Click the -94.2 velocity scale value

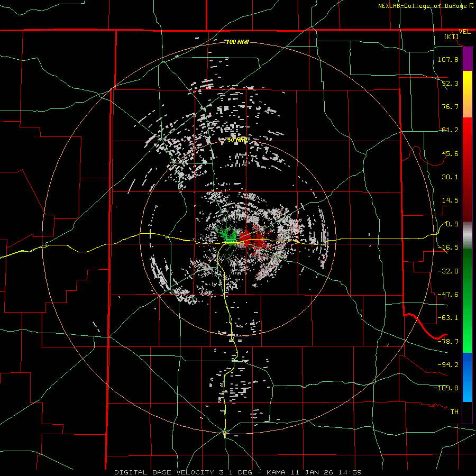point(448,365)
